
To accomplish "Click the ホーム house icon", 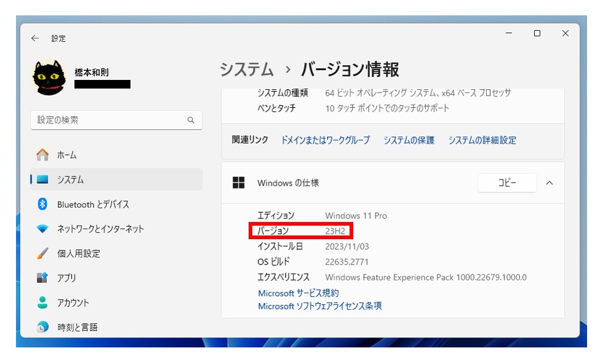I will point(42,155).
